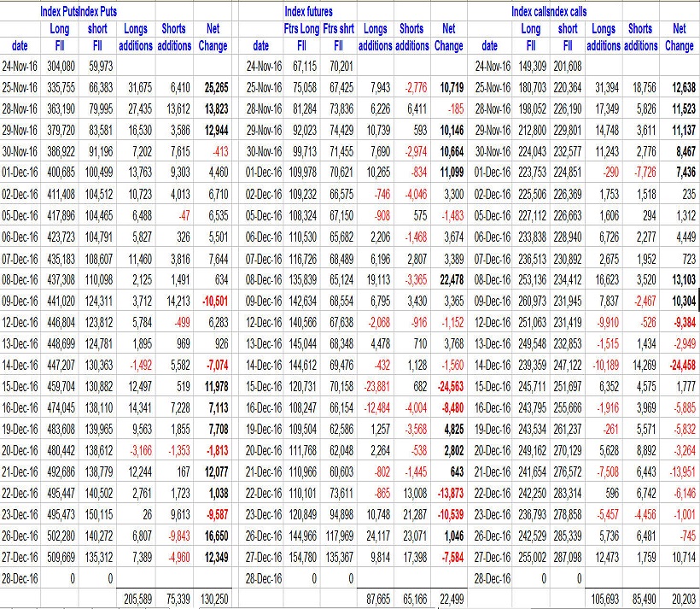Click futures net change cell -185

[x=454, y=109]
